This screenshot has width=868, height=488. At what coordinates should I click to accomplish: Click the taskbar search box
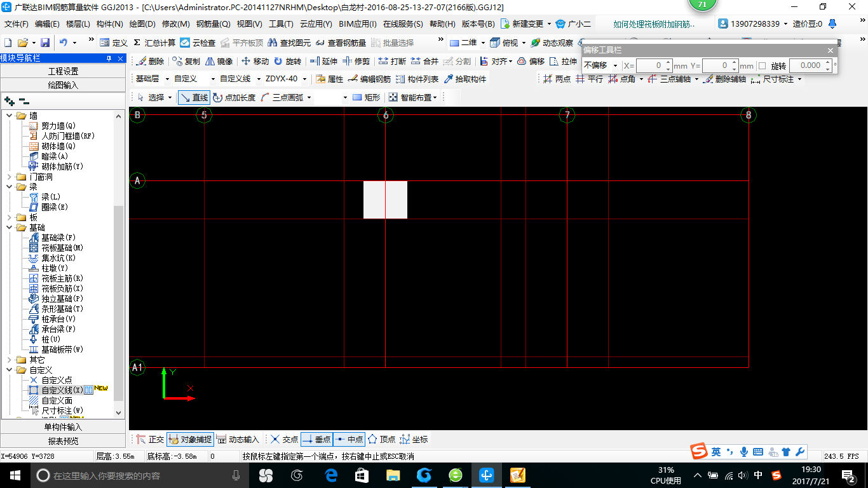(140, 475)
